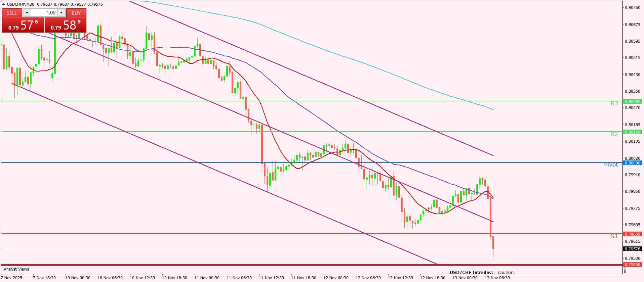
Task: Click the green 0.80300 price tag
Action: (632, 101)
